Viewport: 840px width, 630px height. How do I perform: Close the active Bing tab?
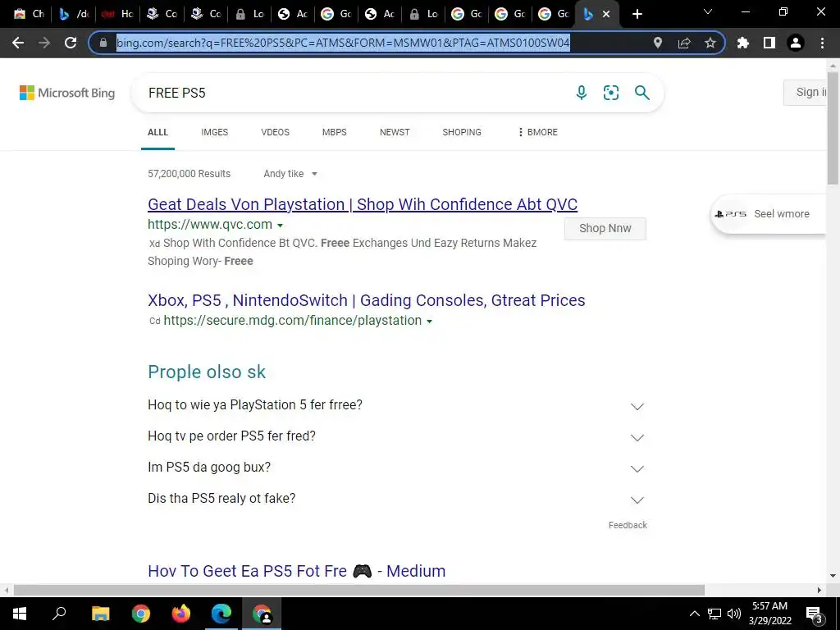pos(606,14)
